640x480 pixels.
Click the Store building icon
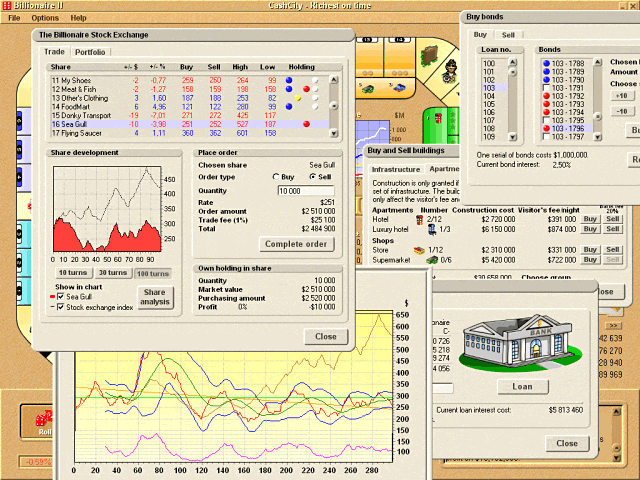[418, 250]
